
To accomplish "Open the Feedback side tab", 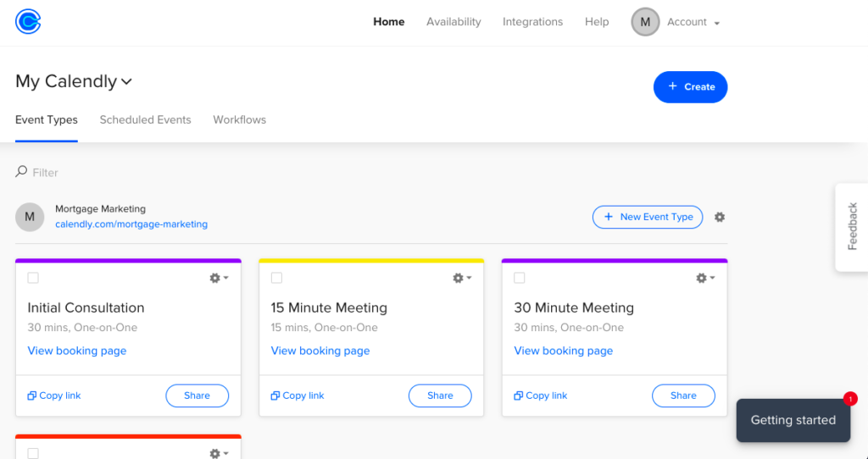I will tap(852, 227).
